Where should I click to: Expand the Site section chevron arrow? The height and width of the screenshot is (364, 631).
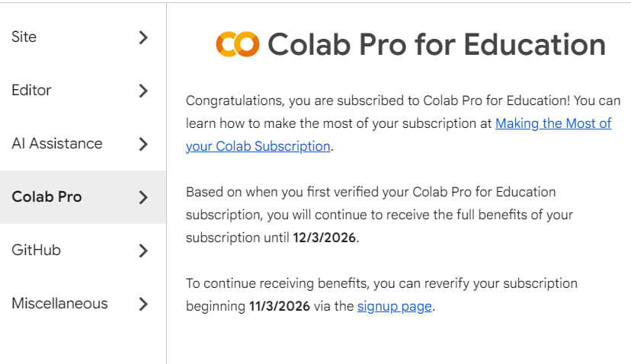coord(143,37)
